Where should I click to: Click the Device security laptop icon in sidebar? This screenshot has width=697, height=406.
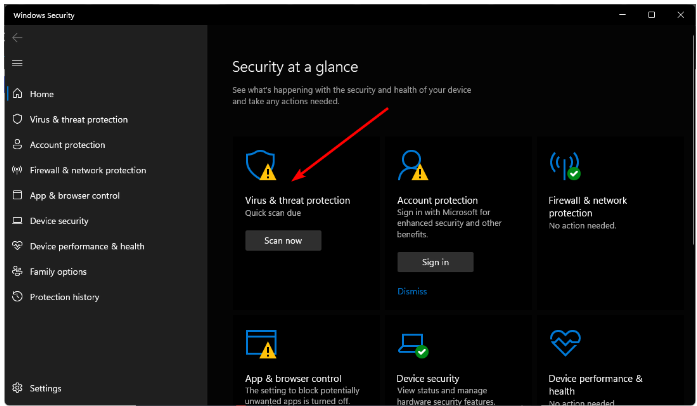(17, 221)
